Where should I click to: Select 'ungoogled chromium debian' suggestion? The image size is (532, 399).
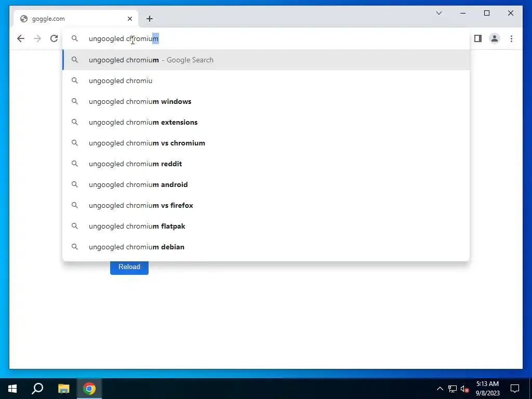pos(267,247)
